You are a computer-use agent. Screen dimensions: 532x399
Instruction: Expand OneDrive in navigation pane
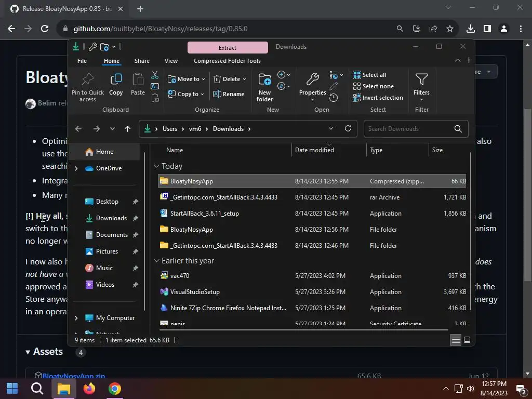76,168
